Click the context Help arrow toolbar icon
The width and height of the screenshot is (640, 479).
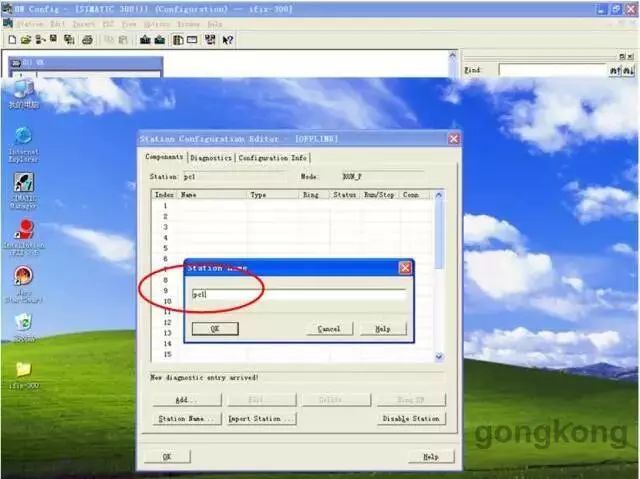click(228, 40)
